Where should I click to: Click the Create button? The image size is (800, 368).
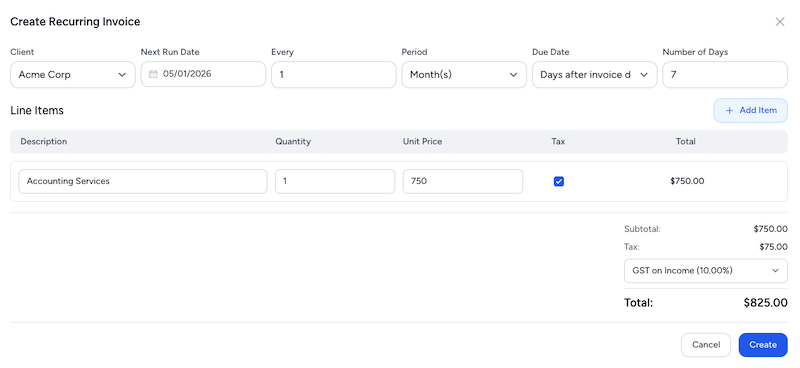tap(763, 345)
